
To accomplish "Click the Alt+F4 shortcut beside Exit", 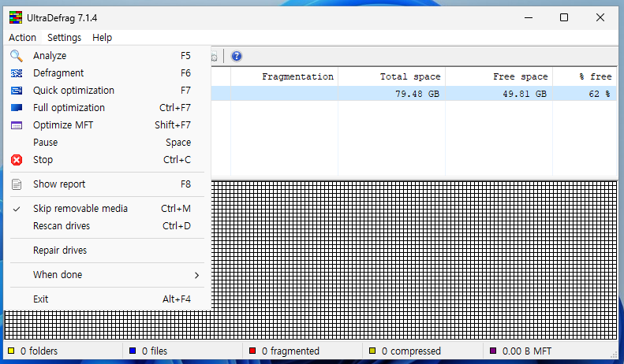I will [x=176, y=299].
